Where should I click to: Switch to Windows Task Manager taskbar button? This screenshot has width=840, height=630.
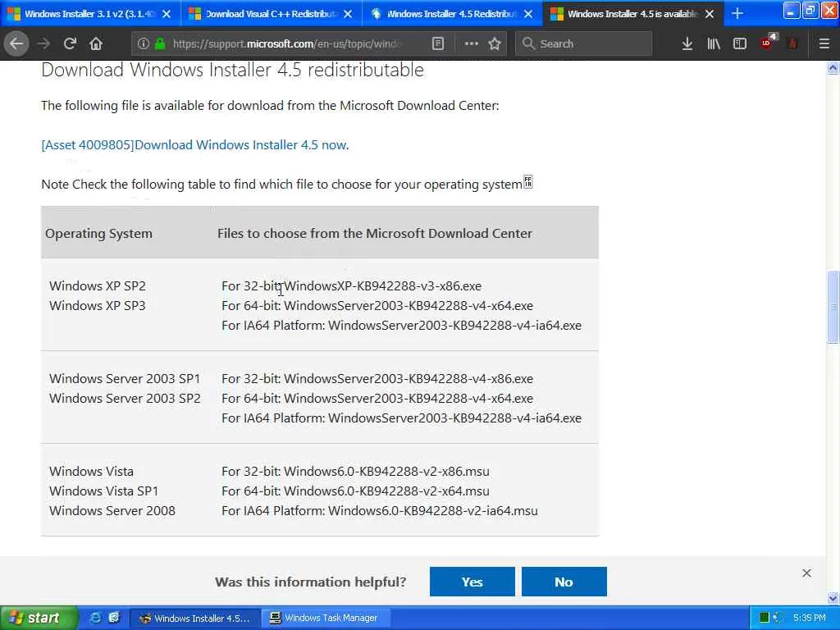(x=325, y=619)
